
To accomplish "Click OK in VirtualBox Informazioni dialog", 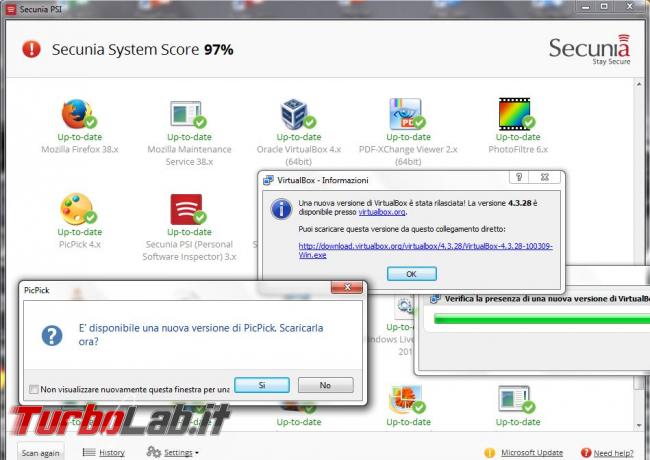I will [x=411, y=274].
